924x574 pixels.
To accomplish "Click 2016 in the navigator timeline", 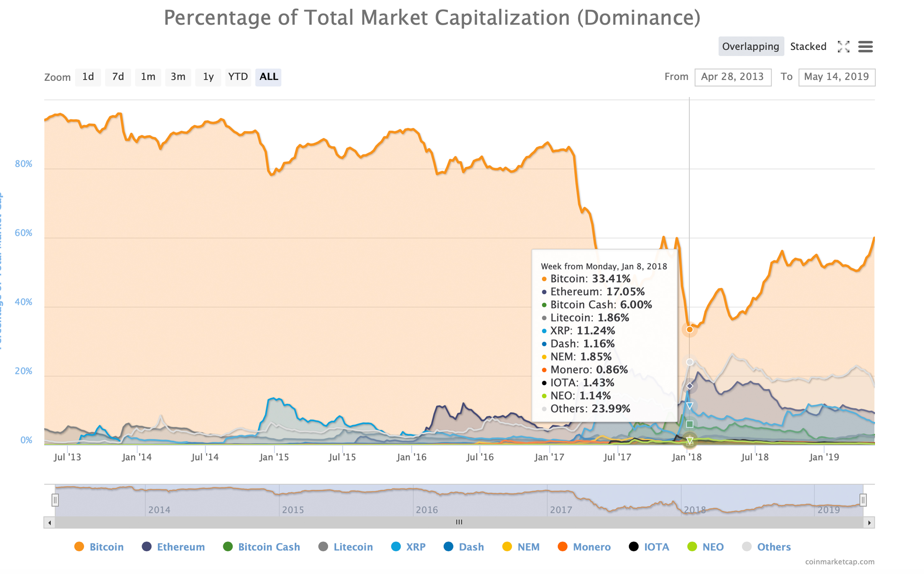I will click(x=427, y=510).
